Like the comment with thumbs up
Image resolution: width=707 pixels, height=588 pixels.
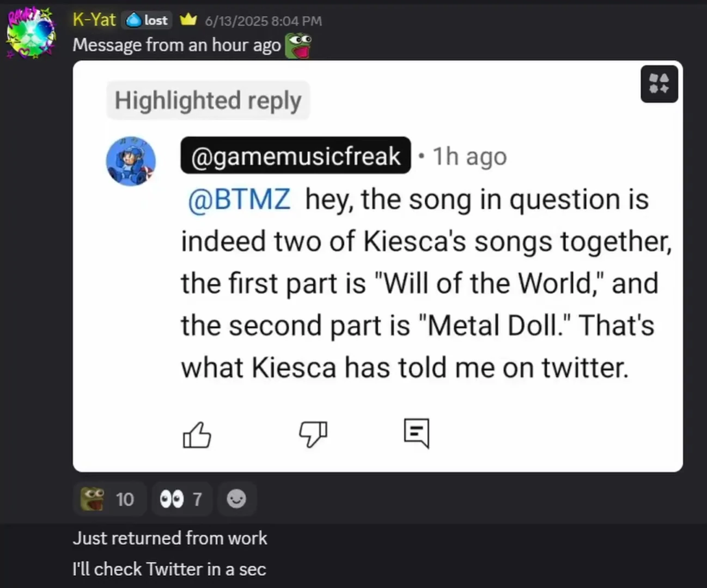coord(197,434)
